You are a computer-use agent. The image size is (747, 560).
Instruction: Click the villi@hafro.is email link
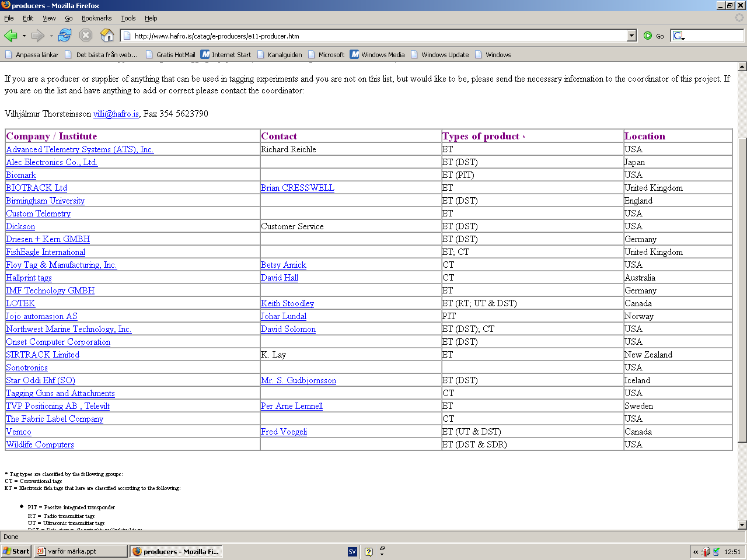116,114
